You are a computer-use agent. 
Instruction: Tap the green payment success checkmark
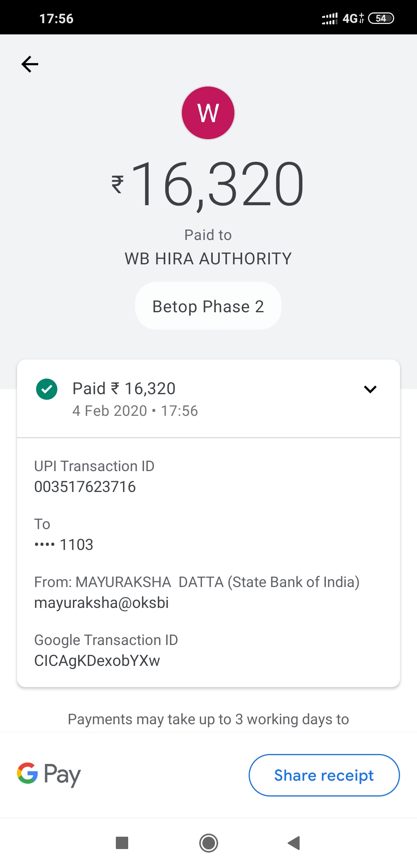point(47,389)
